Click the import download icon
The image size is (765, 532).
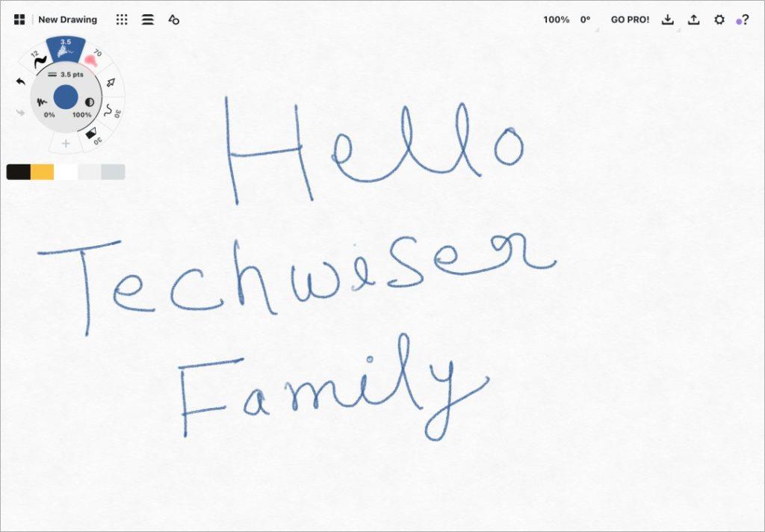[x=667, y=19]
